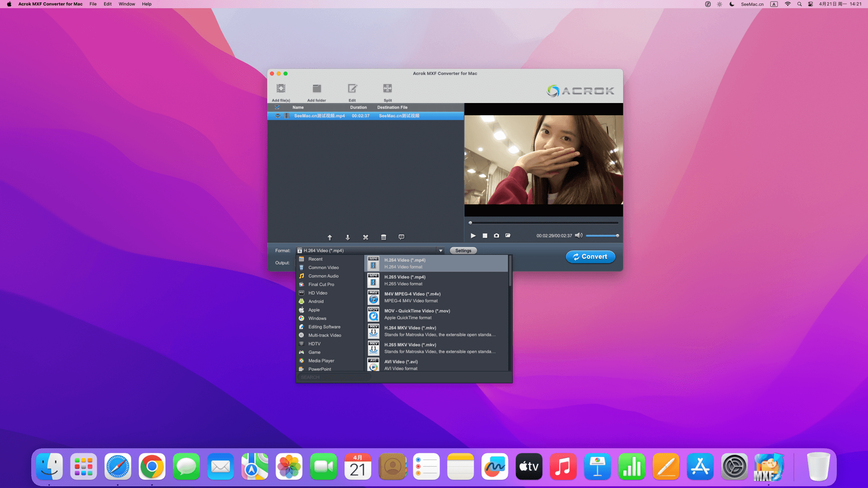
Task: Move selected file down with arrow icon
Action: 348,237
